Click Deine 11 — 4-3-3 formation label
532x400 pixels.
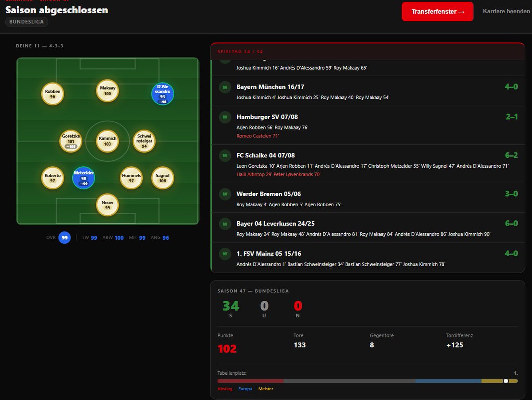click(x=39, y=46)
